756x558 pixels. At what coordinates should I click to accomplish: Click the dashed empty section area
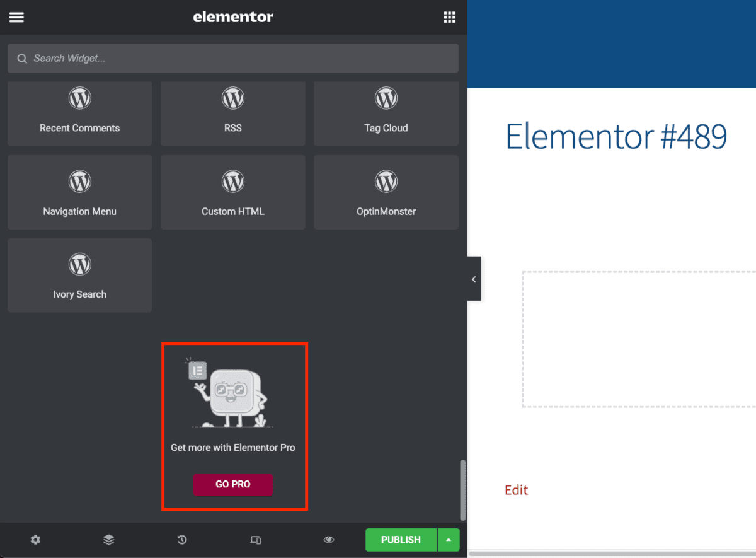point(639,339)
